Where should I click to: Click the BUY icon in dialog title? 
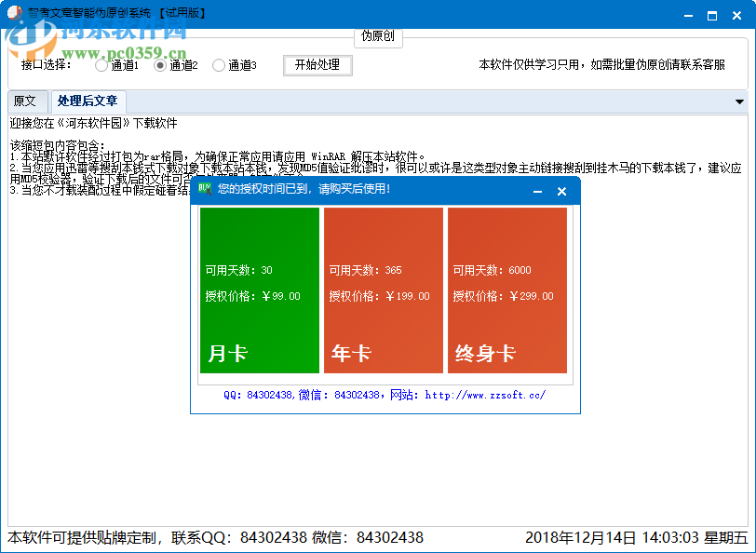click(205, 188)
